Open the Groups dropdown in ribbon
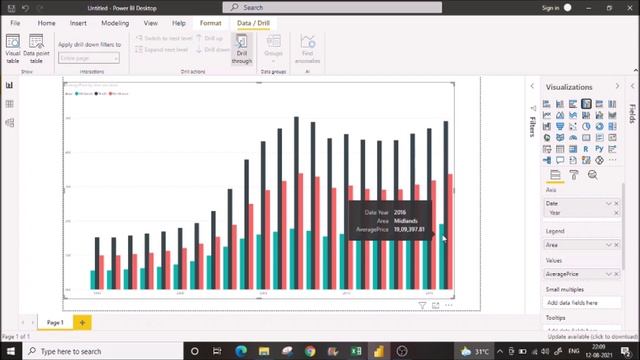Screen dimensions: 640x360 (x=273, y=49)
